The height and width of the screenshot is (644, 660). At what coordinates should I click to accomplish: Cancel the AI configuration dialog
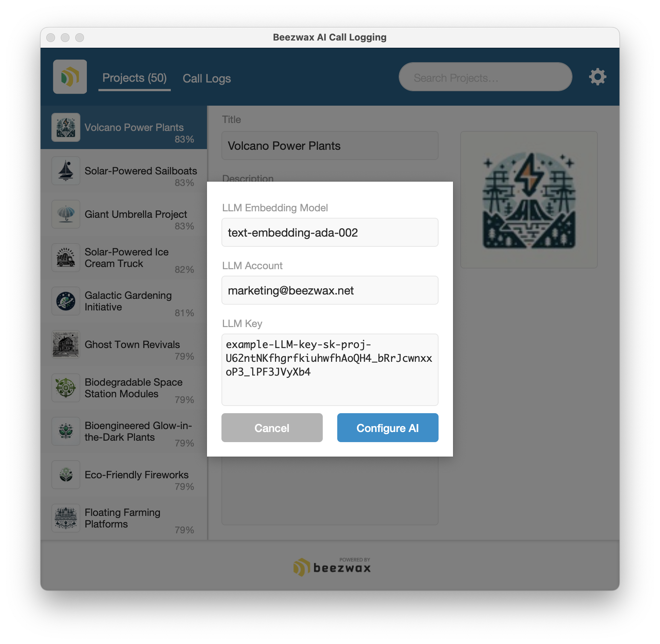click(x=272, y=428)
